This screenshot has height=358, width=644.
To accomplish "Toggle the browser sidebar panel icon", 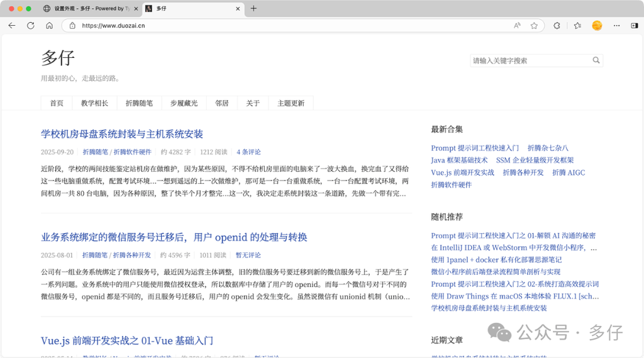I will tap(635, 26).
